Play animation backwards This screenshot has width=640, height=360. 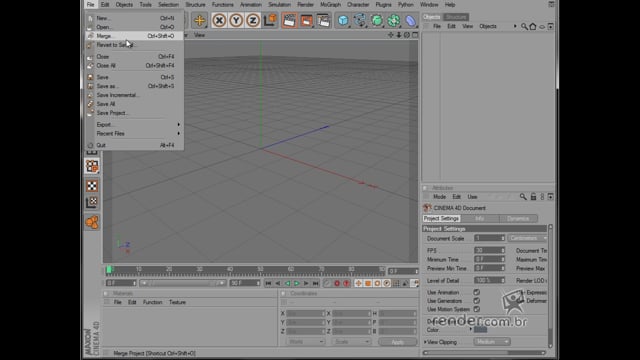tap(287, 283)
